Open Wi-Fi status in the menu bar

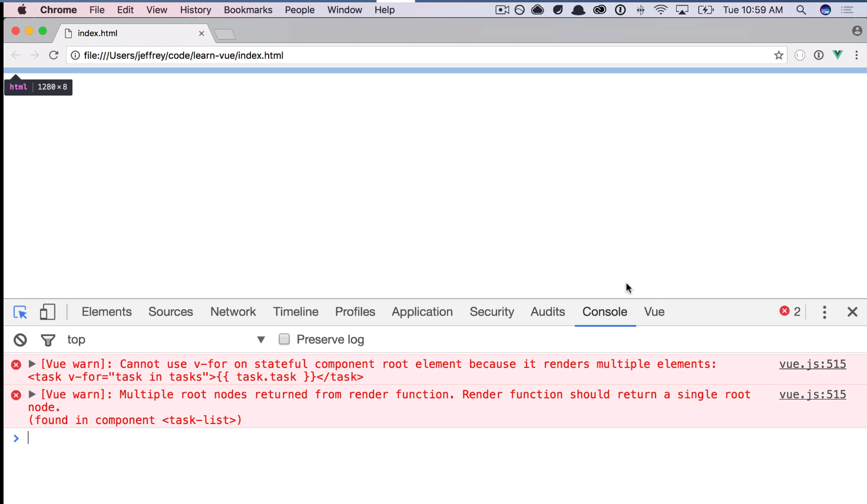(x=661, y=10)
